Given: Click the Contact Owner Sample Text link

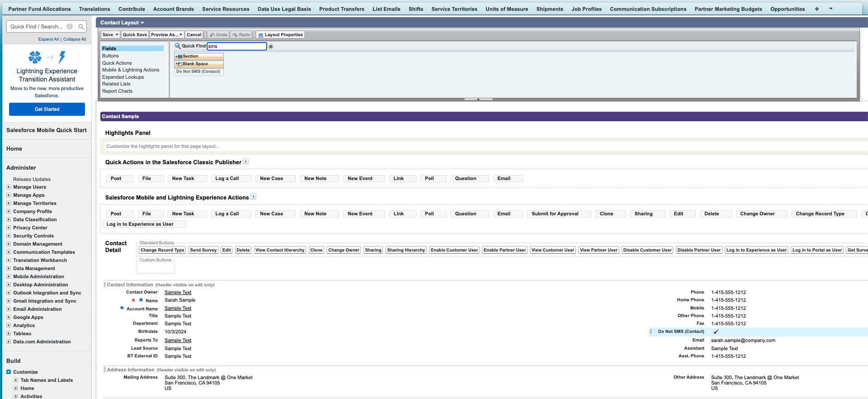Looking at the screenshot, I should tap(178, 293).
